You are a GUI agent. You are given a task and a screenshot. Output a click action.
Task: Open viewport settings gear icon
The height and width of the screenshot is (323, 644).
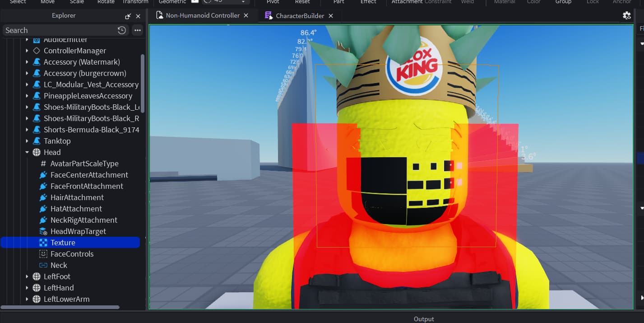626,15
